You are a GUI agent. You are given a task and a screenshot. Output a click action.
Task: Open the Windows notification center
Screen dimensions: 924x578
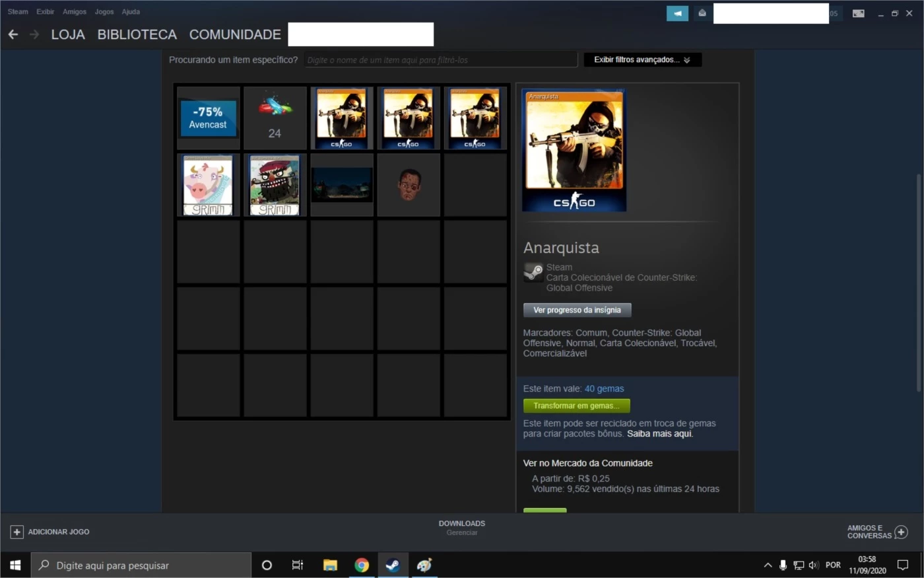[903, 565]
